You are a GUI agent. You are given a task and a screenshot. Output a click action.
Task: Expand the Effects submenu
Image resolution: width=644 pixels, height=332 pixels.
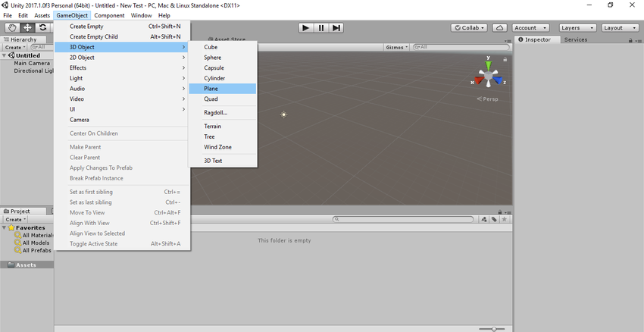[122, 67]
